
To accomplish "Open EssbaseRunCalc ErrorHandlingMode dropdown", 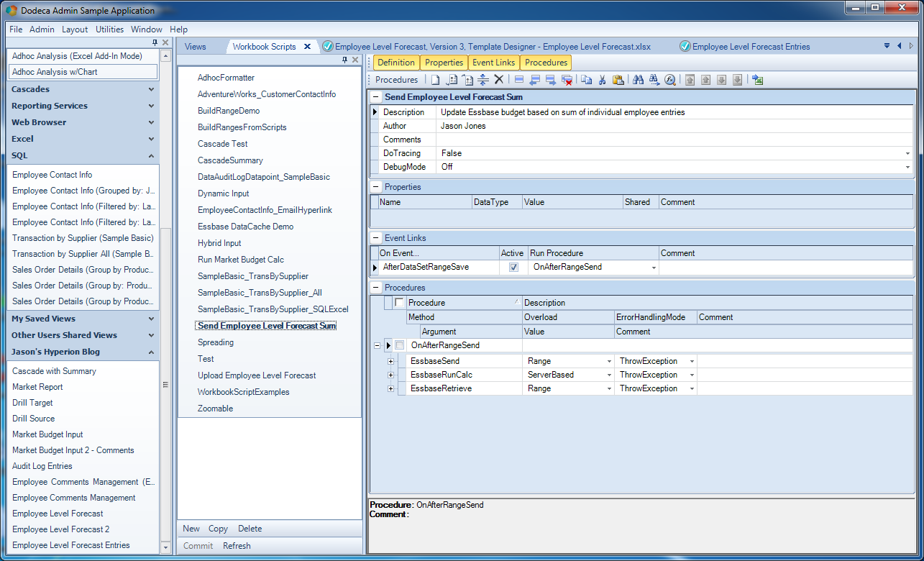I will pyautogui.click(x=692, y=375).
